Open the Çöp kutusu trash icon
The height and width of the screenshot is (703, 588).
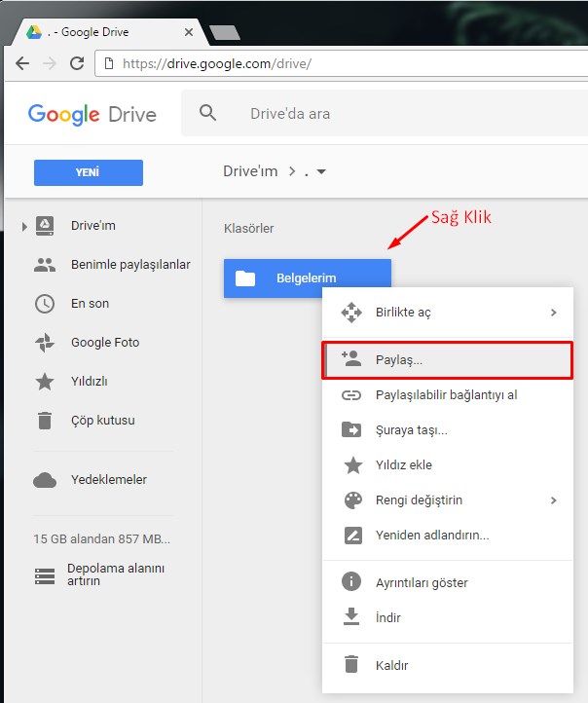click(x=45, y=421)
